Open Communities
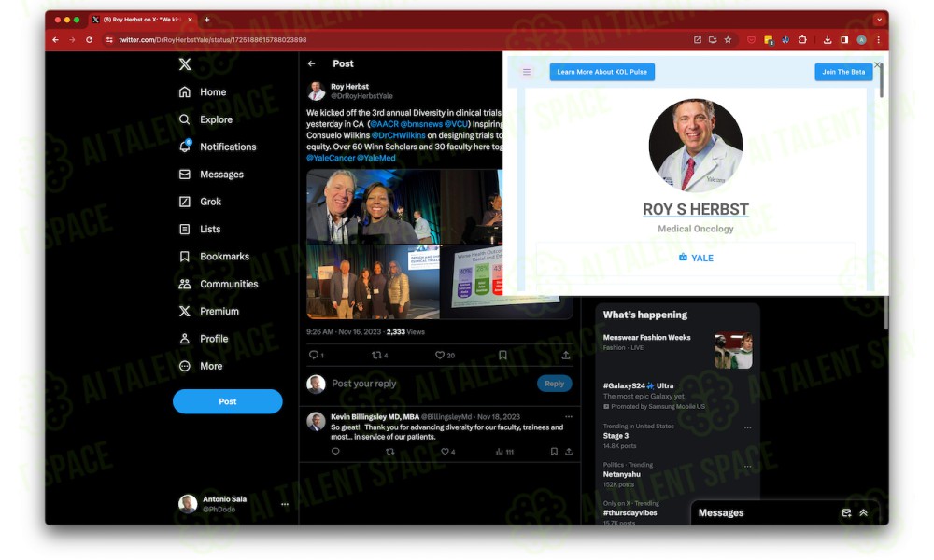 (x=218, y=284)
